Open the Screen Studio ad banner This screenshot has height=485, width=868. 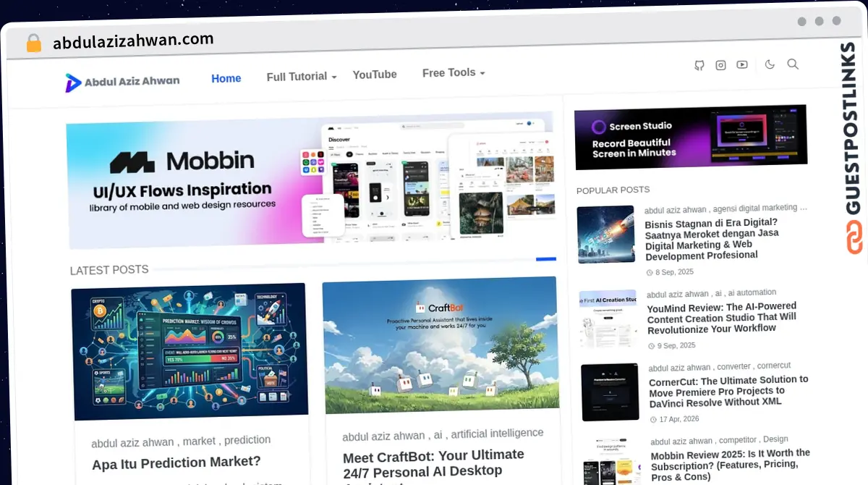tap(691, 138)
